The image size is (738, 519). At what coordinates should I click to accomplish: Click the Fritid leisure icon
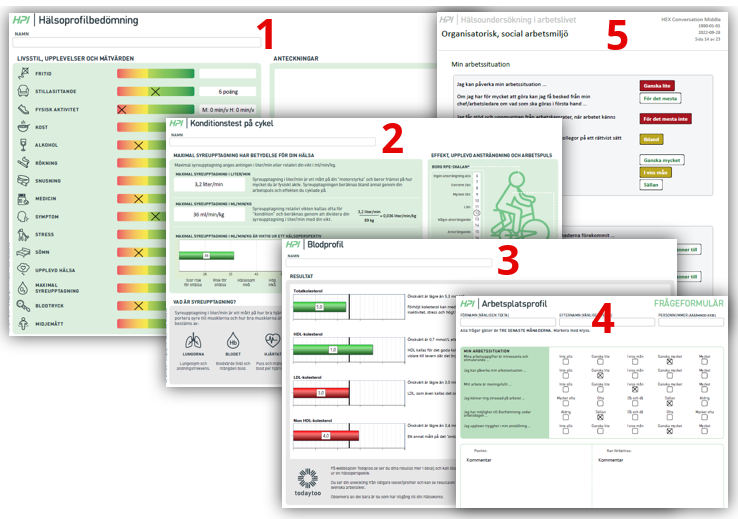(x=24, y=73)
